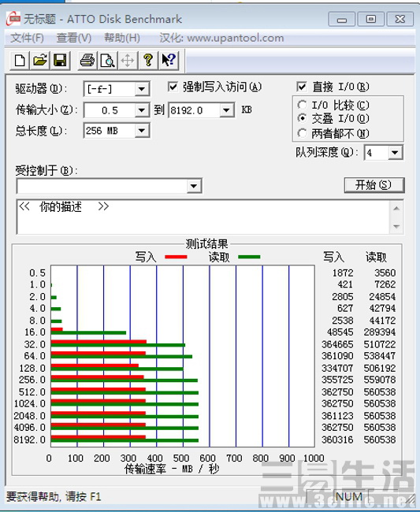Expand the 驱动器 drive dropdown
This screenshot has height=512, width=420.
coord(142,89)
